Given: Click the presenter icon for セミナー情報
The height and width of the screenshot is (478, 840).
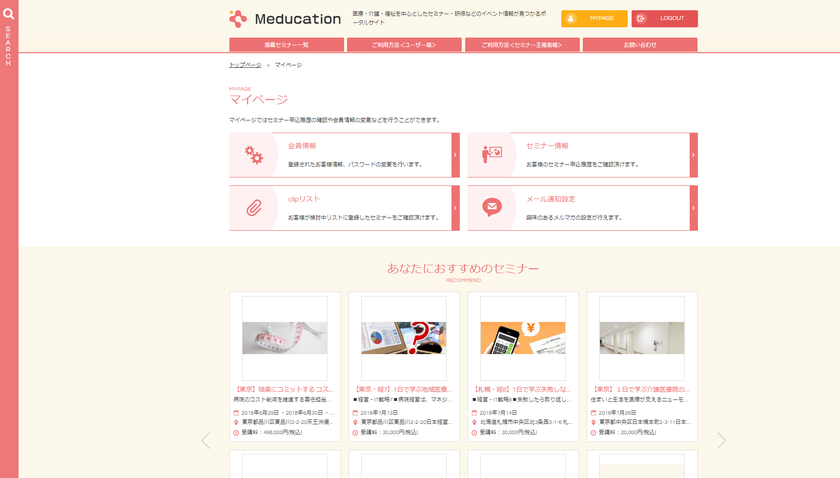Looking at the screenshot, I should coord(492,155).
